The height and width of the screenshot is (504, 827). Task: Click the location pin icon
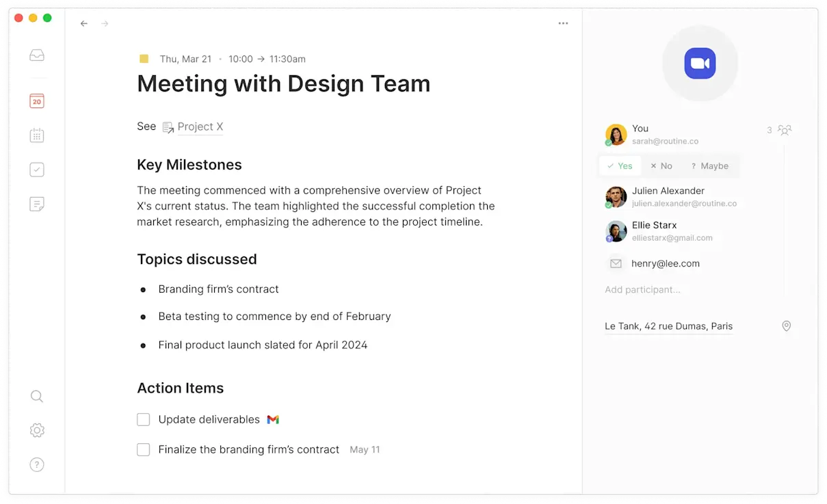point(787,326)
